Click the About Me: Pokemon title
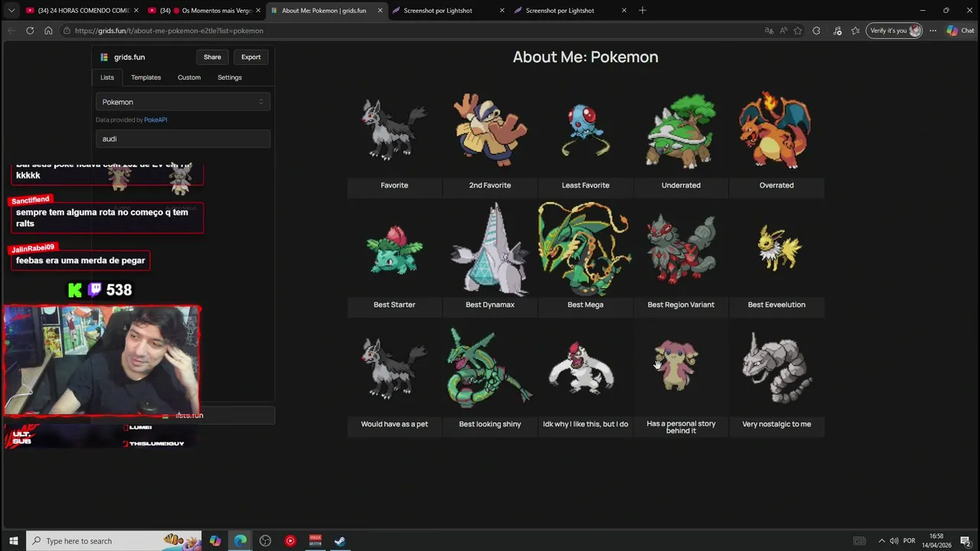 tap(586, 57)
